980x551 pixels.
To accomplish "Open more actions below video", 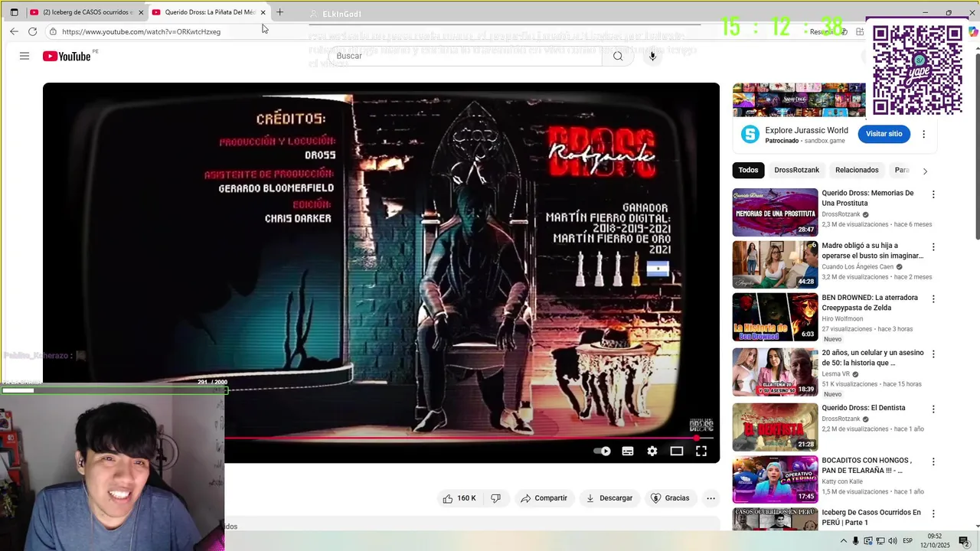I will (x=710, y=498).
